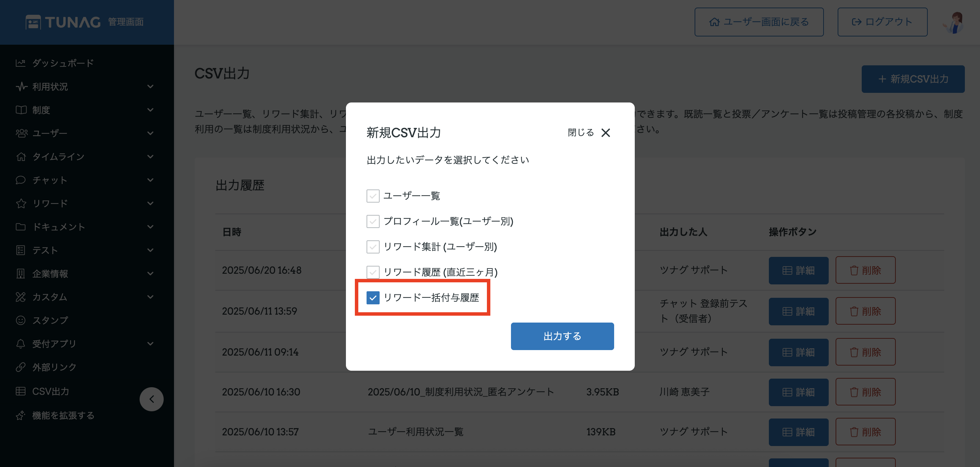
Task: Close the dialog with the X icon
Action: pyautogui.click(x=606, y=132)
